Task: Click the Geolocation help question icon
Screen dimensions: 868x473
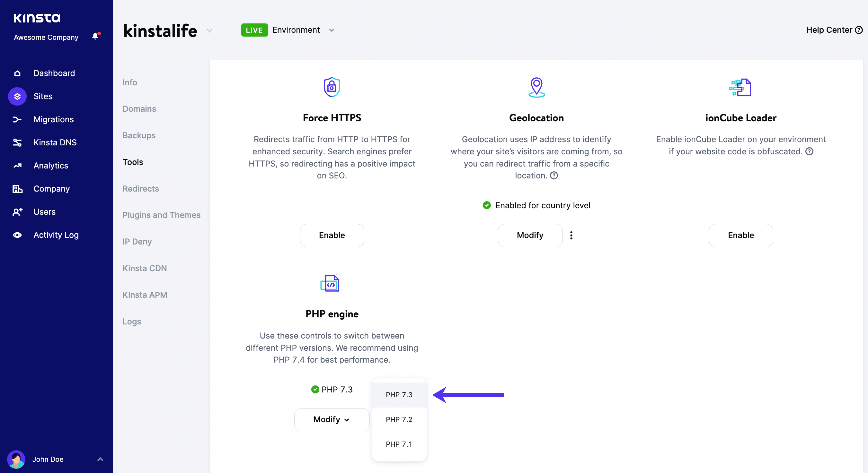Action: coord(554,176)
